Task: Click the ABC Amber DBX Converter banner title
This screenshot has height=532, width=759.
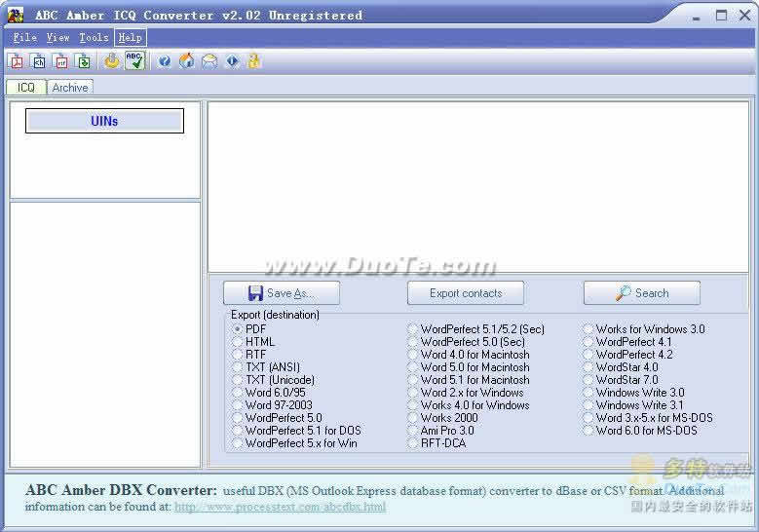Action: (x=121, y=490)
